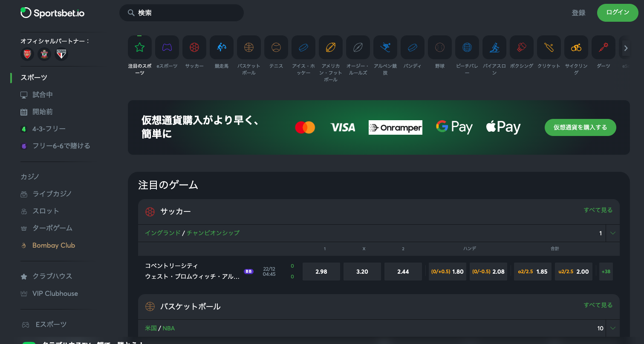Open スロット in the sidebar
Viewport: 644px width, 344px height.
[40, 211]
